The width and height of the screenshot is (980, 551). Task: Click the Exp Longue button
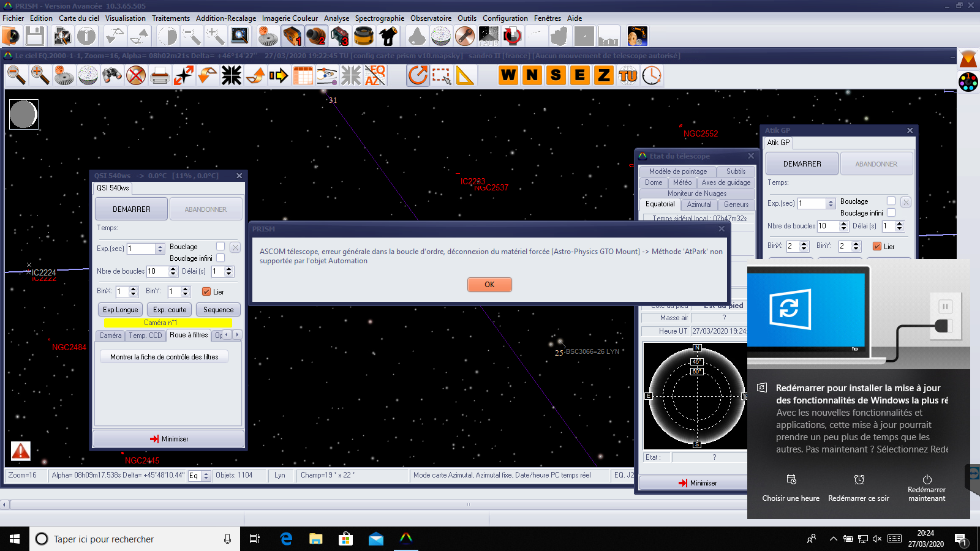click(x=121, y=310)
